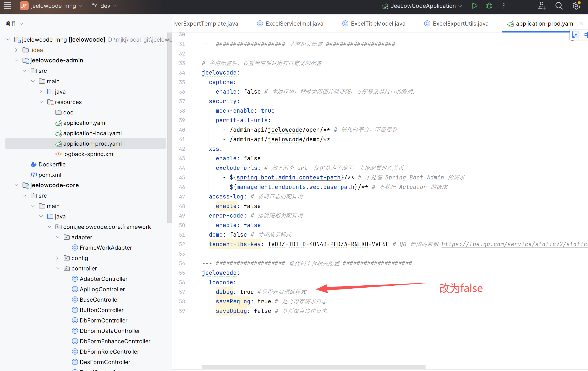Open the Dockerfile in the project tree
This screenshot has width=588, height=371.
click(52, 164)
